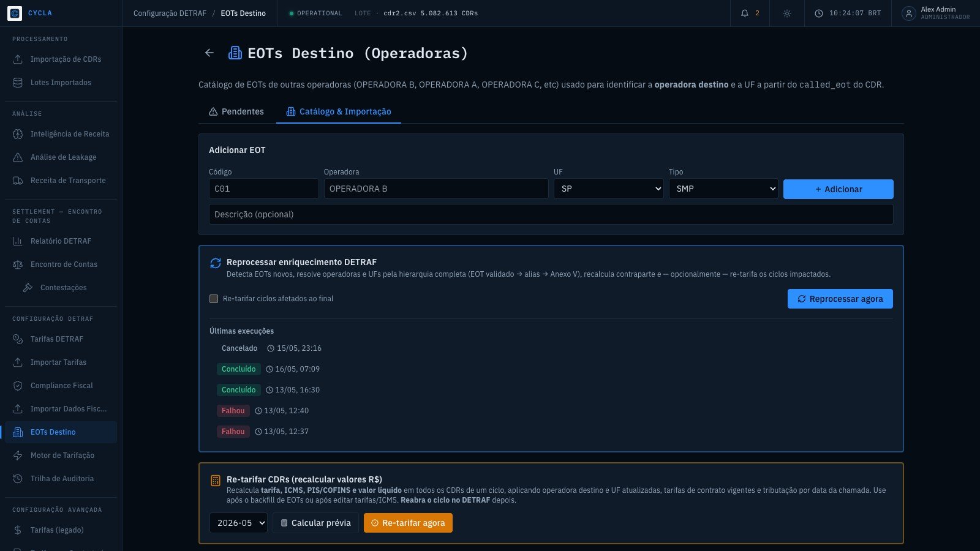Open Tarifas DETRAF page
This screenshot has width=980, height=551.
tap(61, 339)
